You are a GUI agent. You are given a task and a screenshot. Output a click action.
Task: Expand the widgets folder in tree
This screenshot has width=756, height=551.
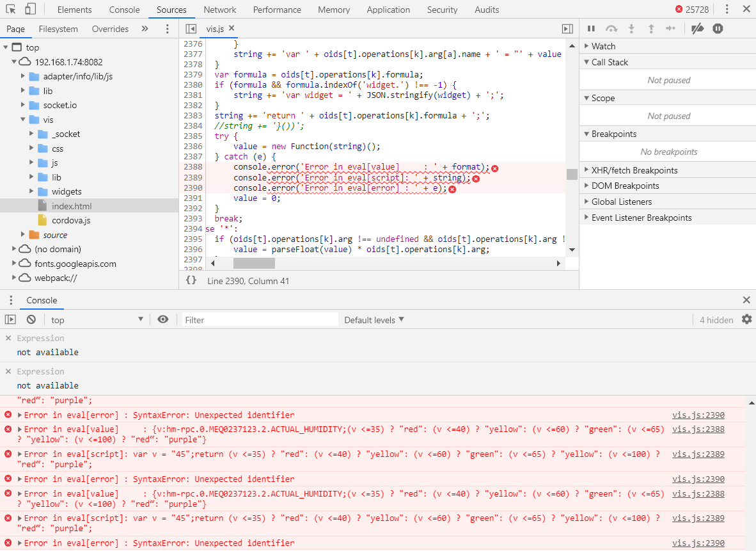[x=32, y=191]
